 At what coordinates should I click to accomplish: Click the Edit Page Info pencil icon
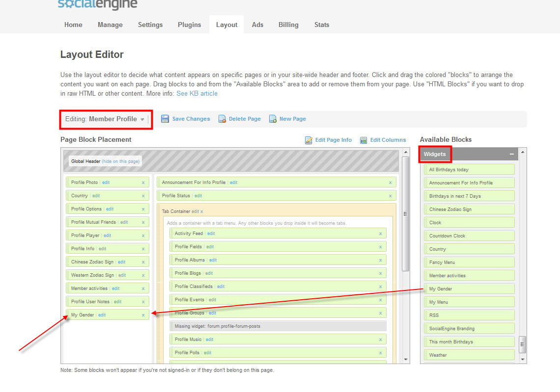[309, 140]
